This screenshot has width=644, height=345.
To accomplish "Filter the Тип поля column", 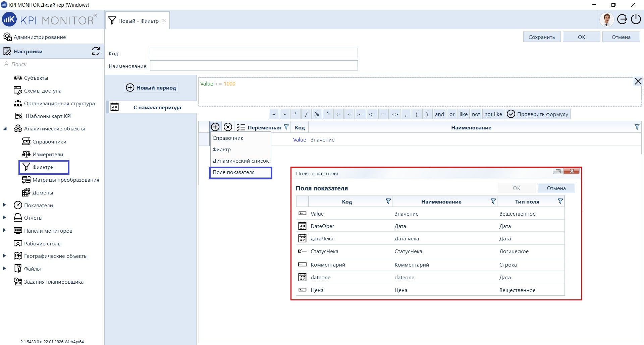I will click(x=560, y=201).
